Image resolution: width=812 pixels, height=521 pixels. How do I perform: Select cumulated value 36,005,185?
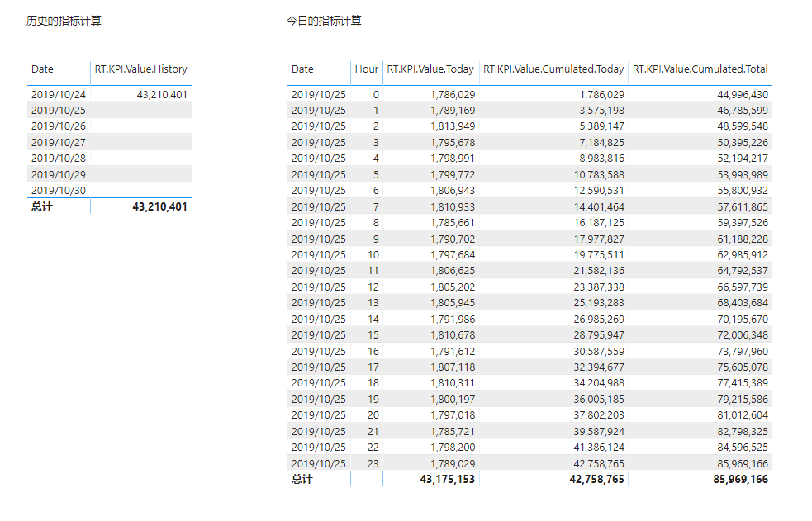click(599, 400)
